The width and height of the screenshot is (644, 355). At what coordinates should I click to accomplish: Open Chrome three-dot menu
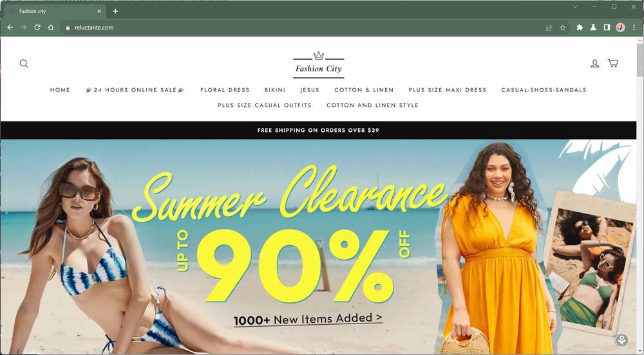click(634, 28)
